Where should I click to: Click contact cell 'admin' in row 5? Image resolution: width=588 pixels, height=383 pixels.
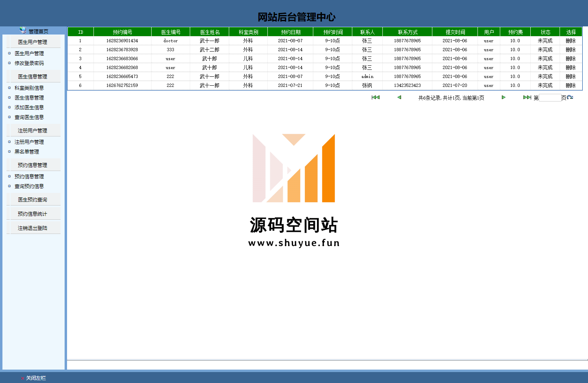point(367,76)
